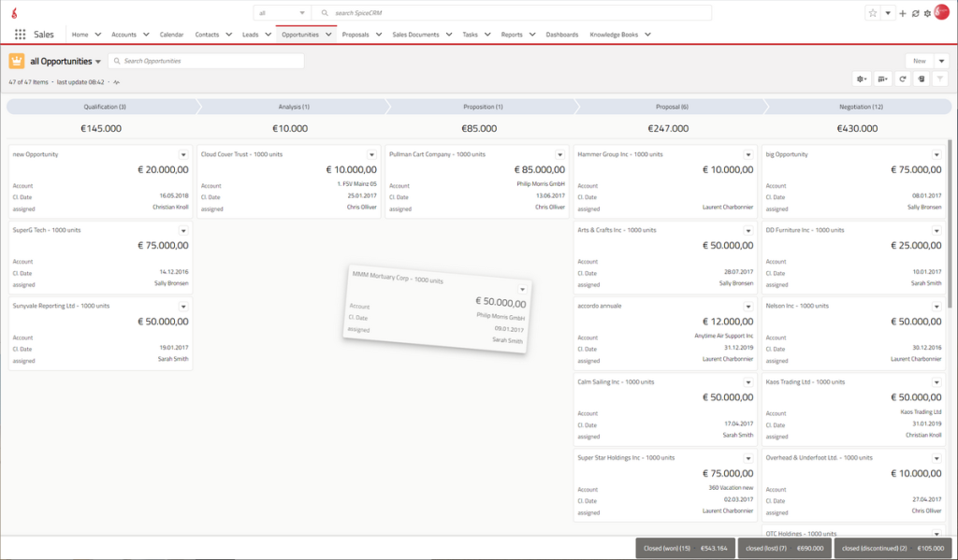This screenshot has height=560, width=958.
Task: Open dropdown arrow next to New button
Action: pos(941,61)
